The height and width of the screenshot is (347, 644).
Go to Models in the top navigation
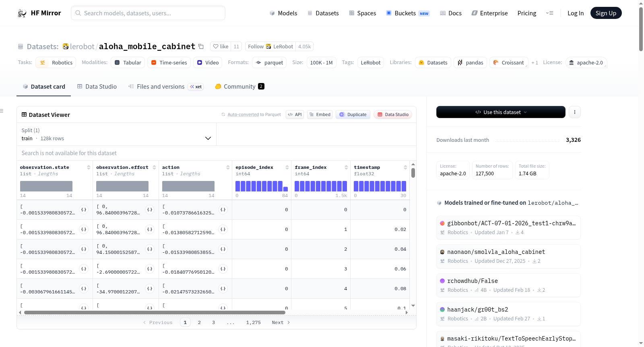[x=283, y=13]
